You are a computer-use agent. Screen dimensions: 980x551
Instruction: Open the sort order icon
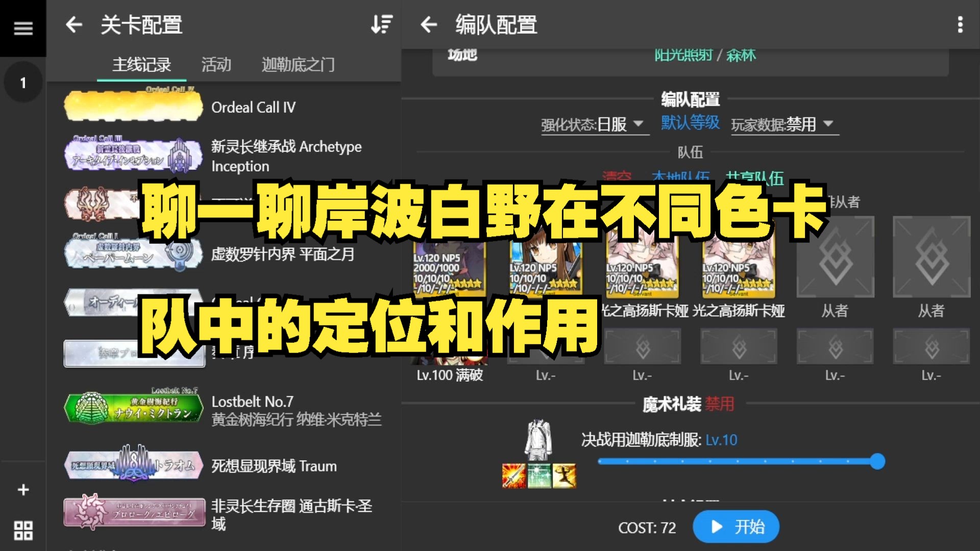[382, 24]
